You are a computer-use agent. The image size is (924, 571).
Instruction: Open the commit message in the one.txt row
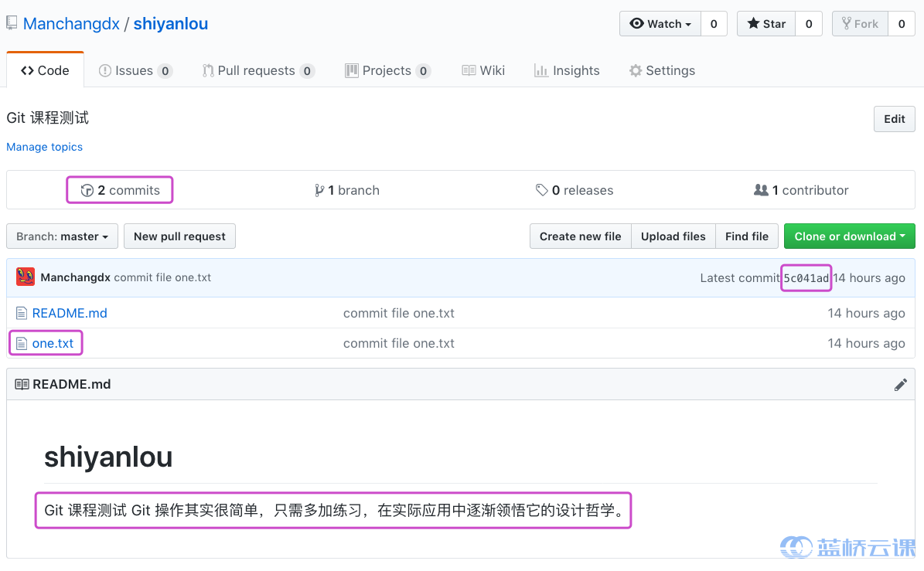tap(399, 343)
